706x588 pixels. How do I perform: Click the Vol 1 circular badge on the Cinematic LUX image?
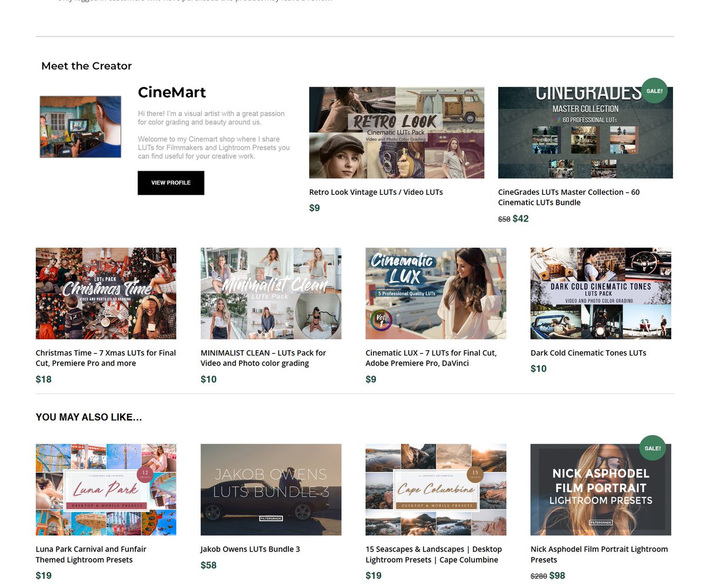[x=381, y=321]
